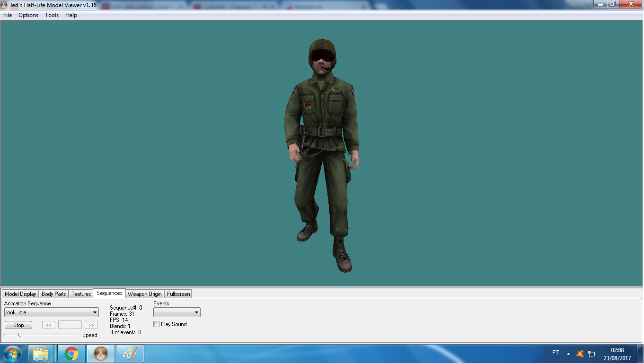
Task: Step to previous frame with << button
Action: coord(49,325)
